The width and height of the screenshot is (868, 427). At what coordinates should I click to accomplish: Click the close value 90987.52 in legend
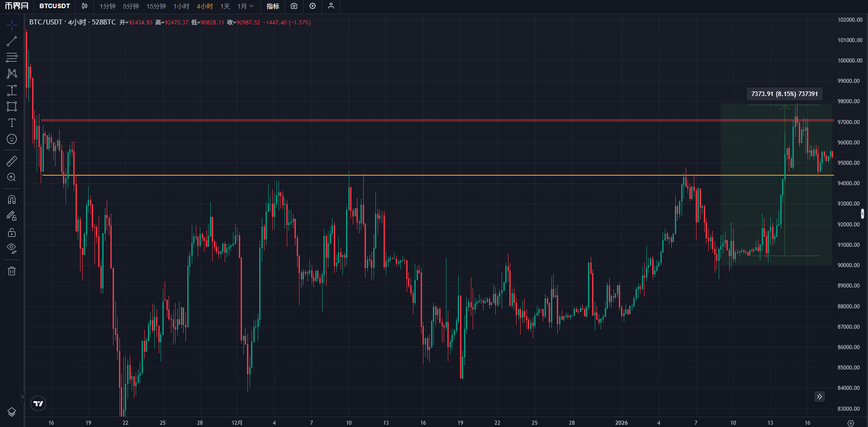click(248, 23)
